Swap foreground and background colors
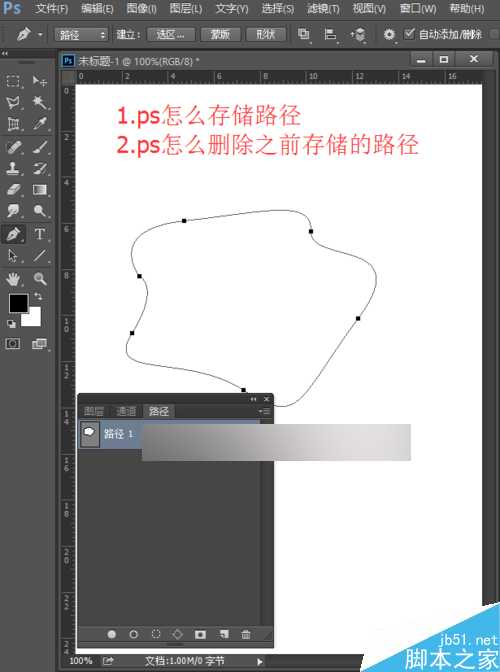The height and width of the screenshot is (672, 500). 38,296
